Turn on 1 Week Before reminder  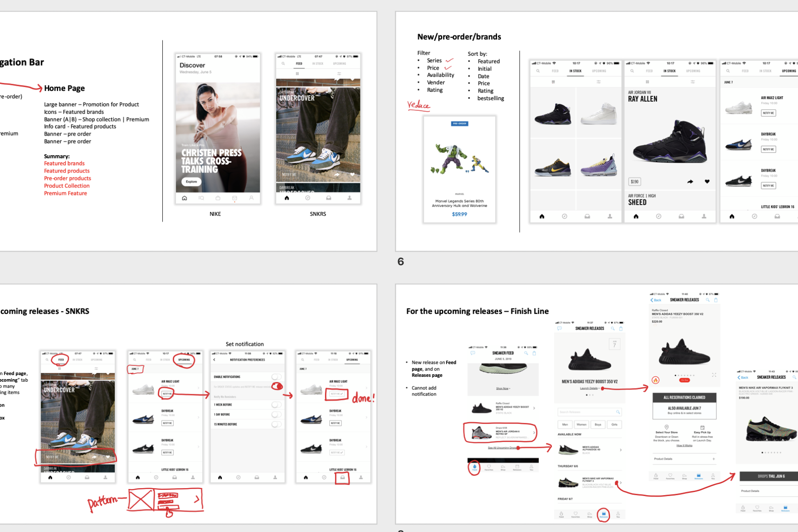tap(276, 405)
